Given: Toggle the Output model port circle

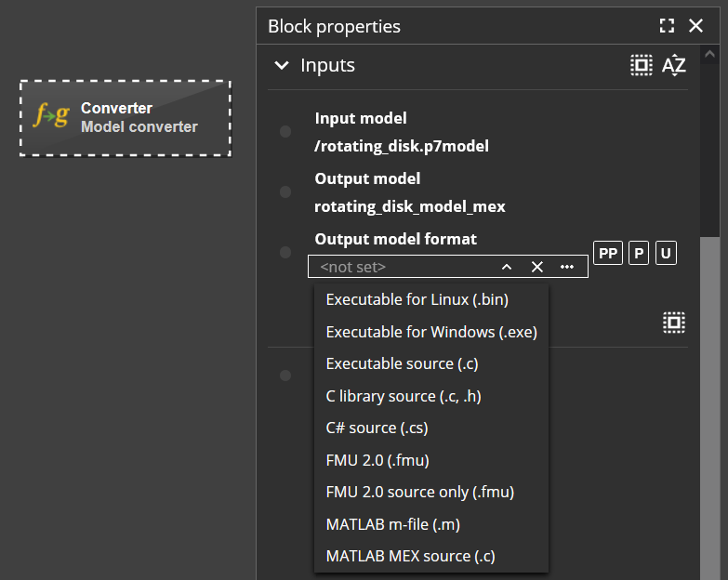Looking at the screenshot, I should tap(285, 192).
